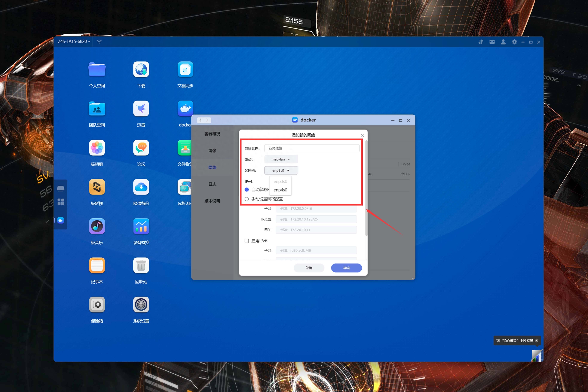Open the 论坛 forum app
The height and width of the screenshot is (392, 588).
pos(141,148)
